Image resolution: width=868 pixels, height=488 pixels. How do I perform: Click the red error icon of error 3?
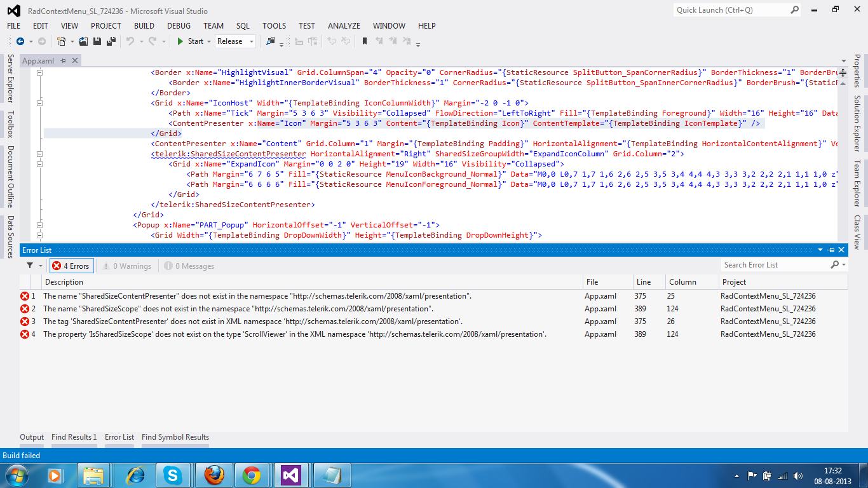tap(25, 322)
